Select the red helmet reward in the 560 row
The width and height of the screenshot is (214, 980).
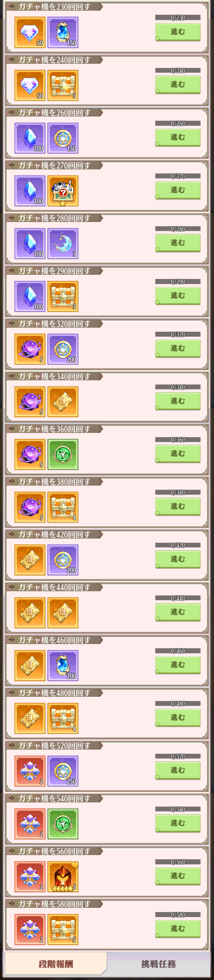[x=63, y=876]
